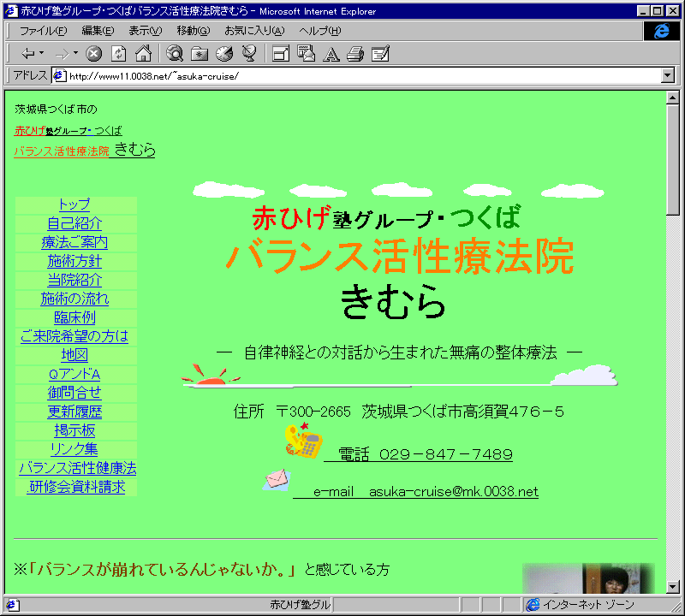Open the History toolbar icon
Image resolution: width=685 pixels, height=616 pixels.
click(x=224, y=54)
